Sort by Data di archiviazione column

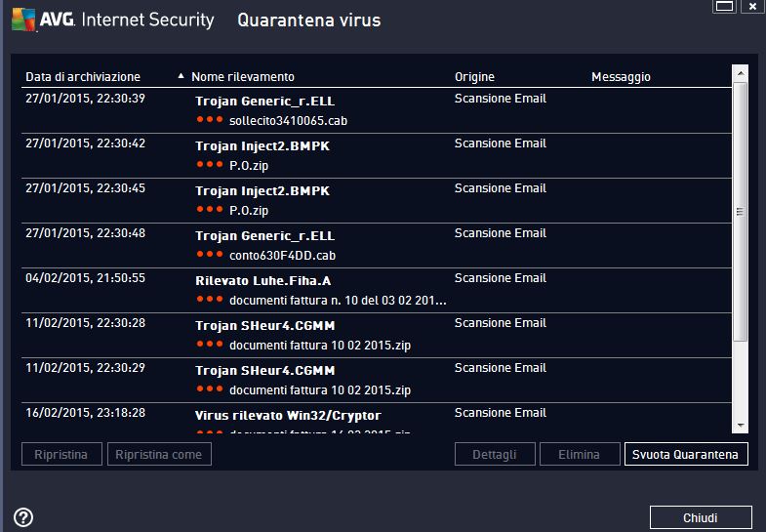(83, 77)
